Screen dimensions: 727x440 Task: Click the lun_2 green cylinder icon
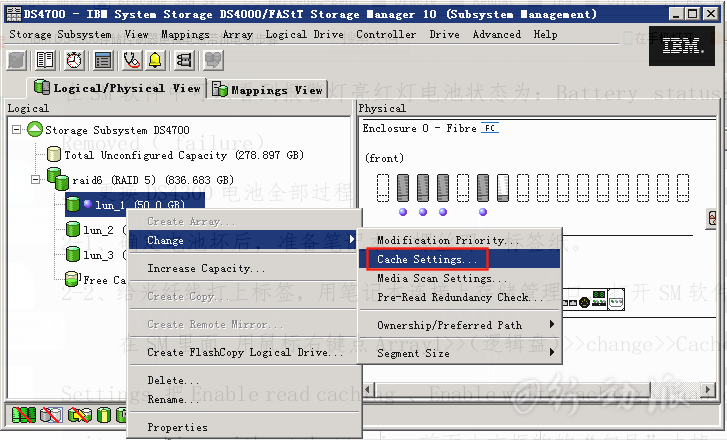tap(72, 229)
